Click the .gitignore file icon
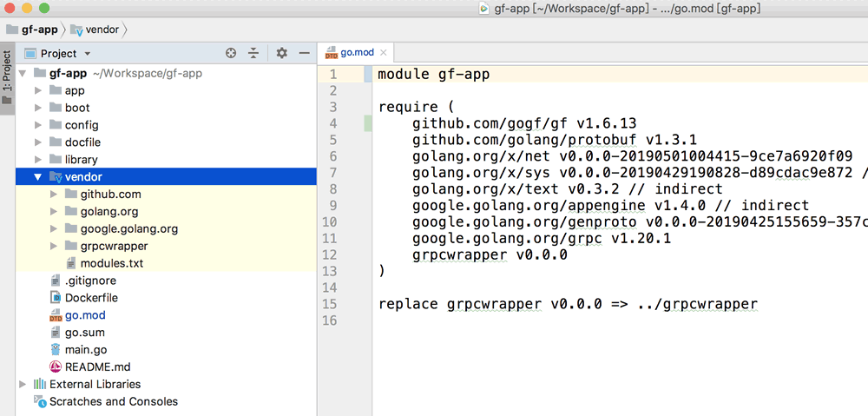868x416 pixels. coord(56,281)
